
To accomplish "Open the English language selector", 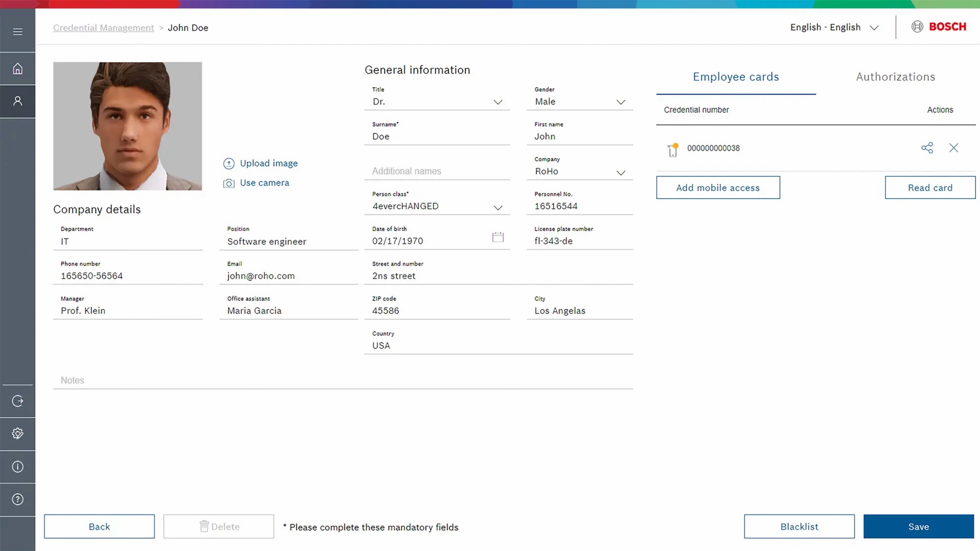I will [x=834, y=27].
